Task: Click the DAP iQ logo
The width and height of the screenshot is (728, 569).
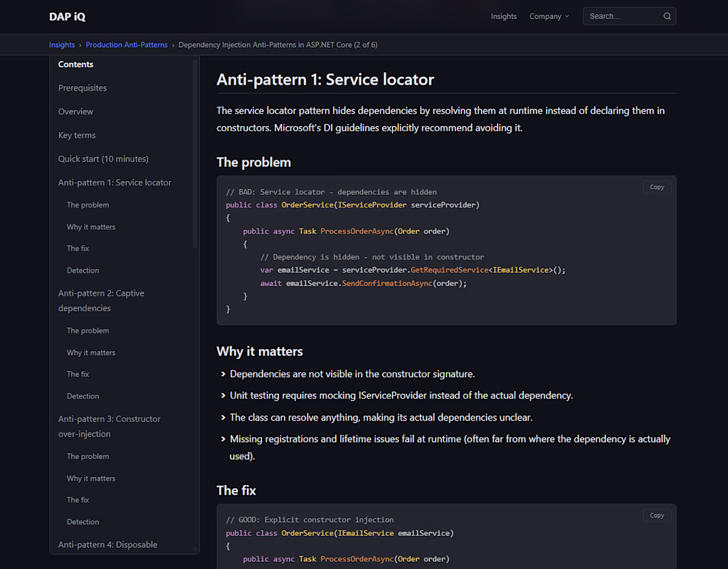Action: pyautogui.click(x=67, y=17)
